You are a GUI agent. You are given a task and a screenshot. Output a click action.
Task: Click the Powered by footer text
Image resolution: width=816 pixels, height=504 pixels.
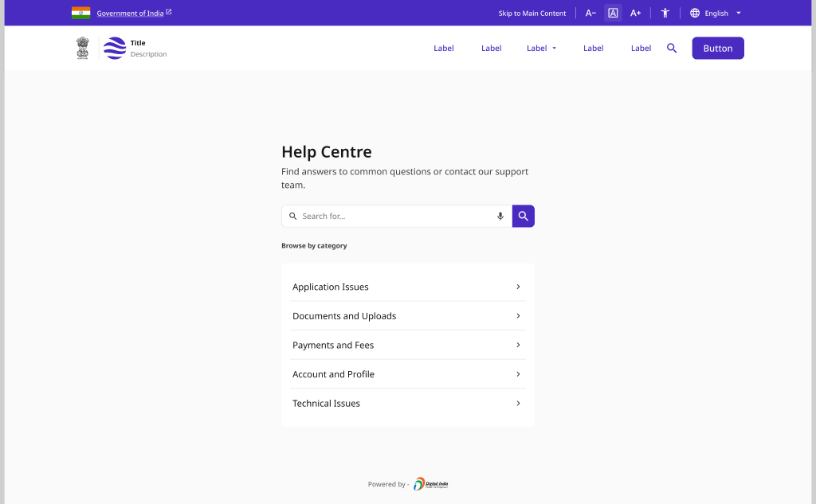tap(388, 484)
